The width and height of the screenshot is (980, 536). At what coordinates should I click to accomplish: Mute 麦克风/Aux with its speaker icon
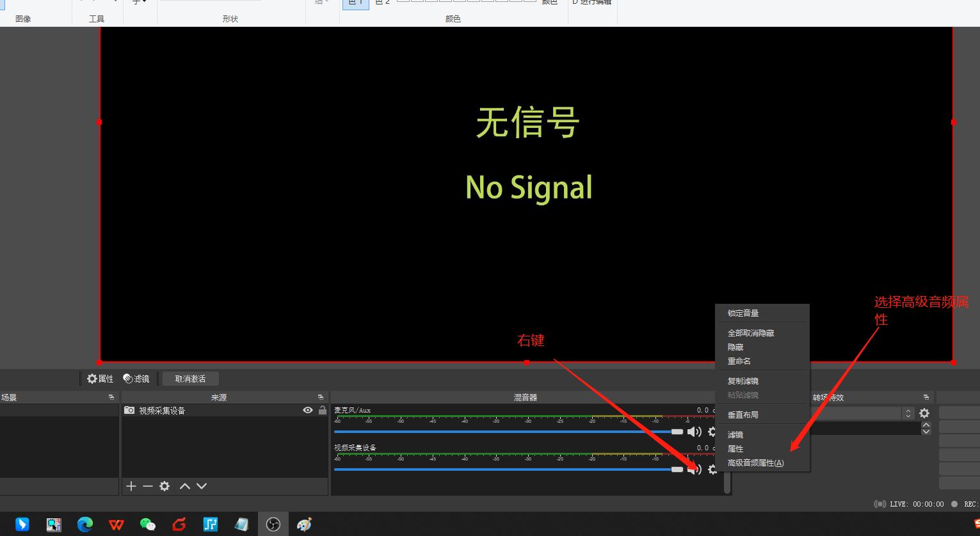point(695,432)
